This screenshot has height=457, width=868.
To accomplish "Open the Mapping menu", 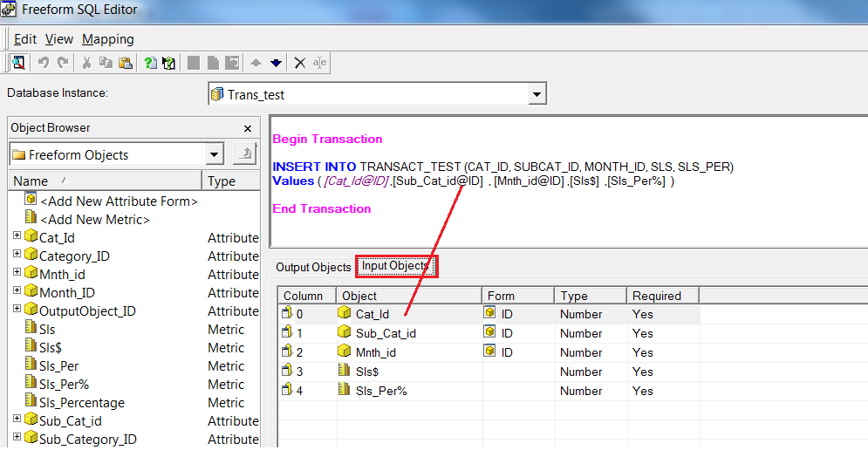I will tap(108, 39).
